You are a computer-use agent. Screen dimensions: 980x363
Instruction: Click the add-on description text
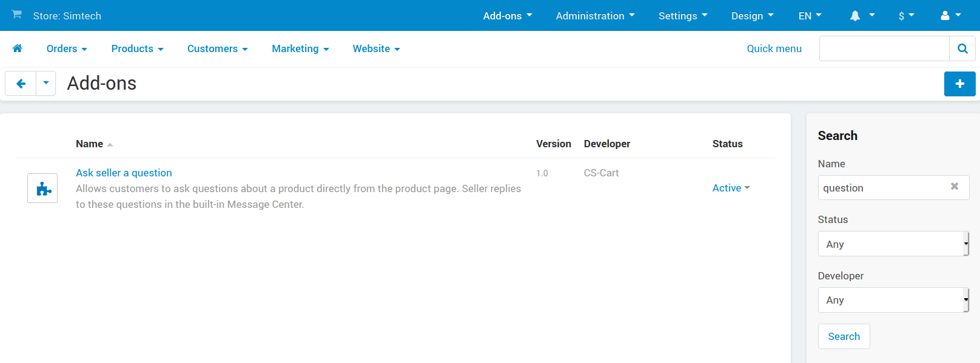click(298, 196)
